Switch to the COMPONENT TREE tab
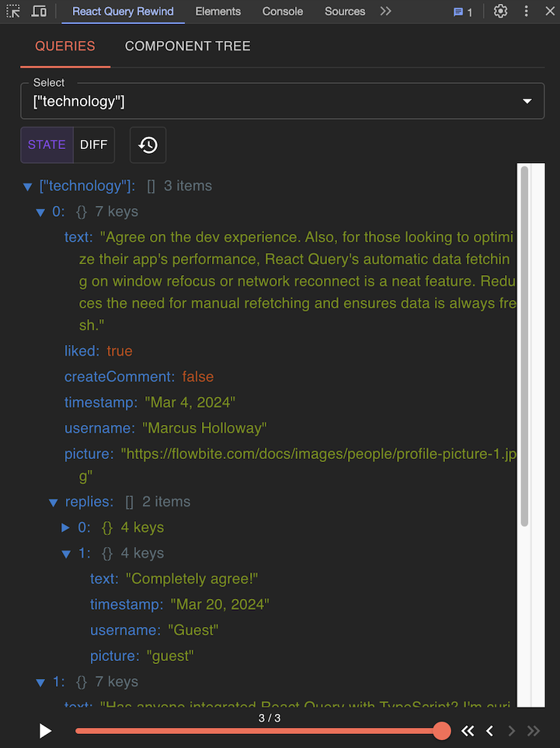 click(187, 47)
